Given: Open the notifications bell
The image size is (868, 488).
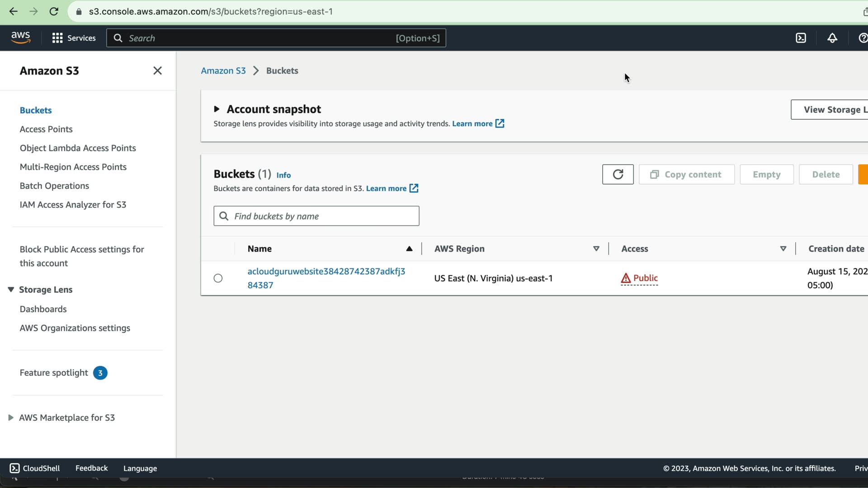Looking at the screenshot, I should pyautogui.click(x=832, y=38).
